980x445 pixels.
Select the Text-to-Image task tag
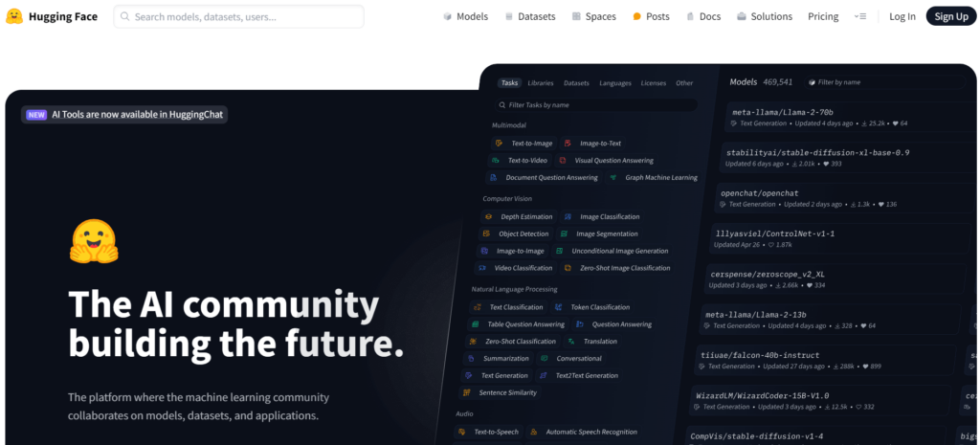click(523, 144)
